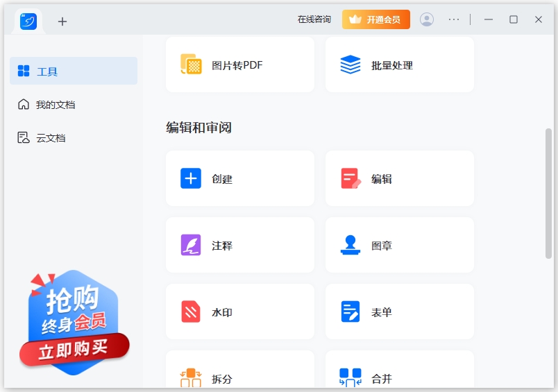558x392 pixels.
Task: Click the 开通会员 button
Action: coord(375,19)
